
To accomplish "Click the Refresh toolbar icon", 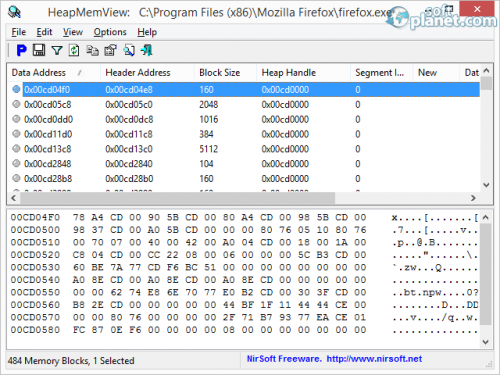I will click(74, 51).
